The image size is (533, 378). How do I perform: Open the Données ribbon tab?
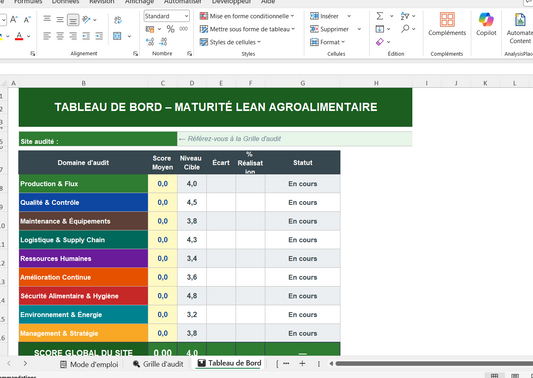(x=66, y=2)
